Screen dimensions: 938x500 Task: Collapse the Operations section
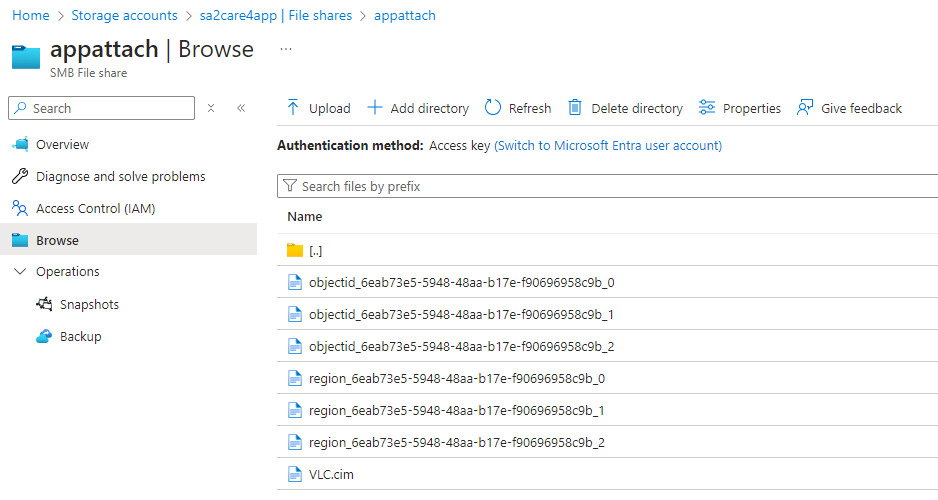point(20,272)
